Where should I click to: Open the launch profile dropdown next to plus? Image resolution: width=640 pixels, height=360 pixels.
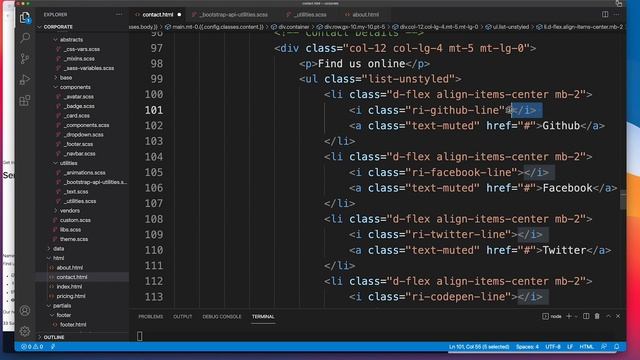point(576,316)
